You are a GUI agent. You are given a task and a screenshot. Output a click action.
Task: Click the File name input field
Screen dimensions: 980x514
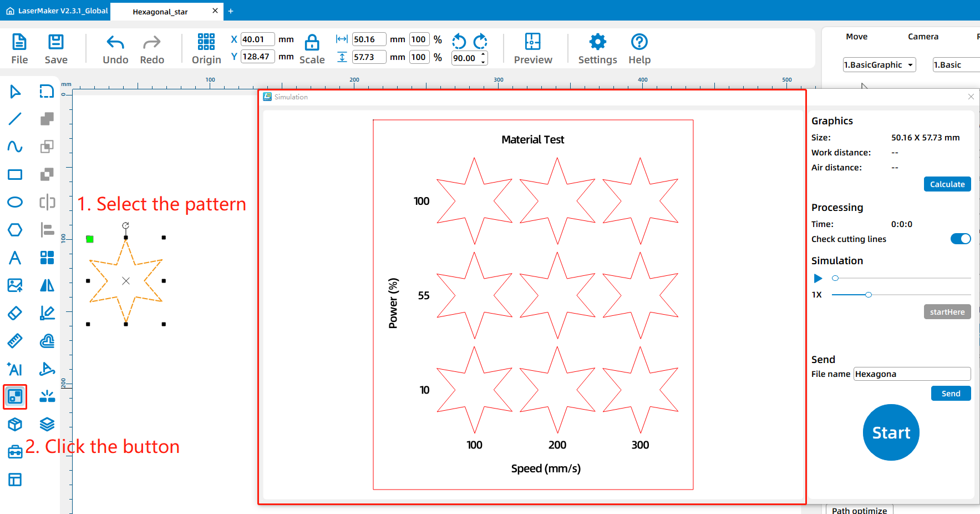[911, 374]
